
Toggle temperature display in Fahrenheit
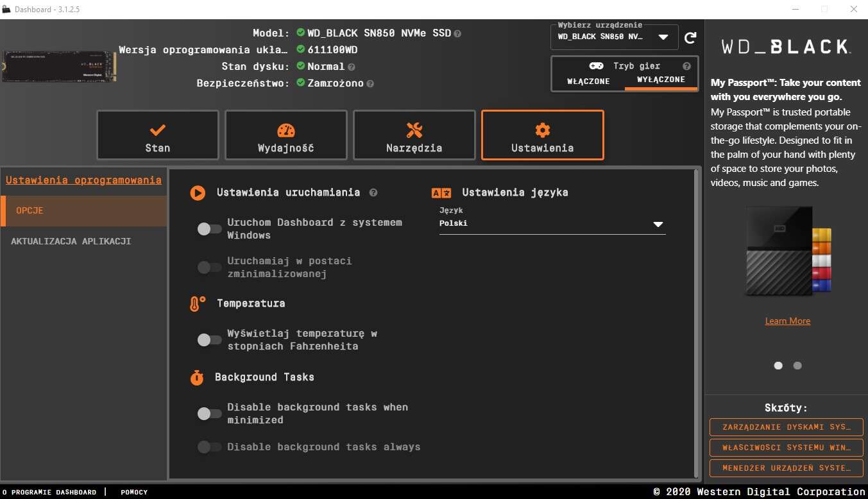(x=209, y=340)
